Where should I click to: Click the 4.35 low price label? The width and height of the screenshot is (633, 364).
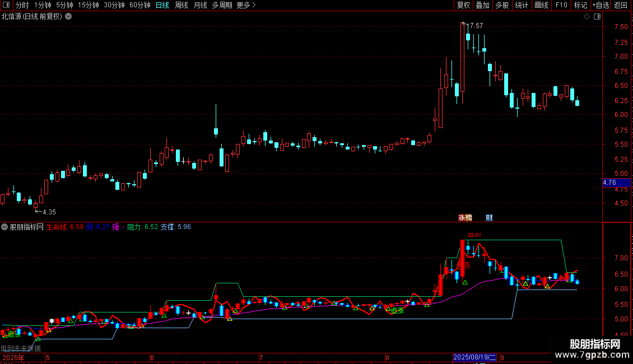49,212
